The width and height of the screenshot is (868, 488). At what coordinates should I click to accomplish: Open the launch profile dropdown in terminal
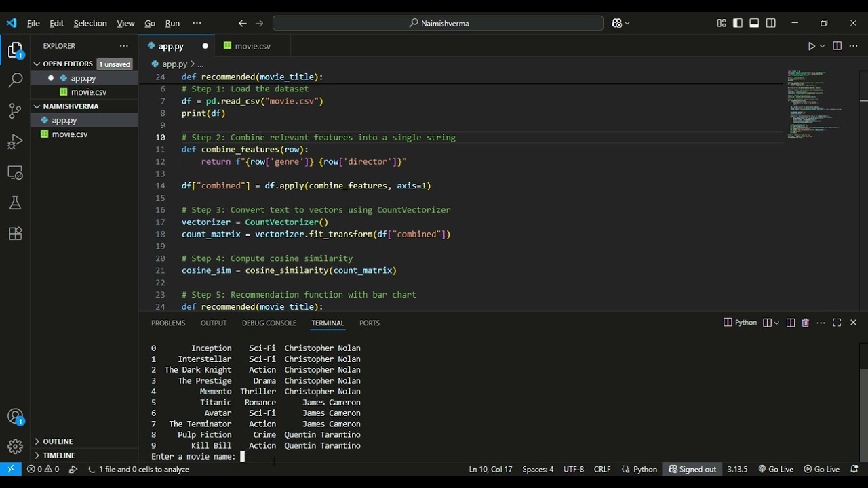pyautogui.click(x=776, y=323)
